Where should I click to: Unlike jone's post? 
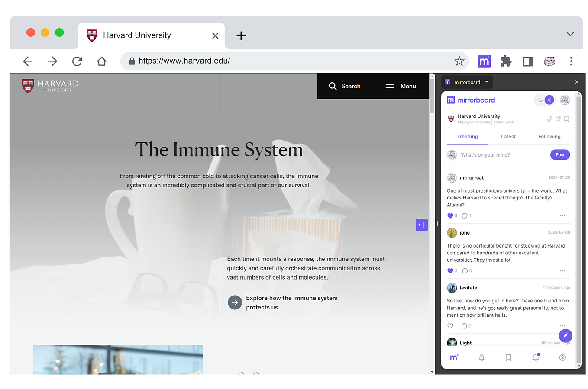(450, 271)
